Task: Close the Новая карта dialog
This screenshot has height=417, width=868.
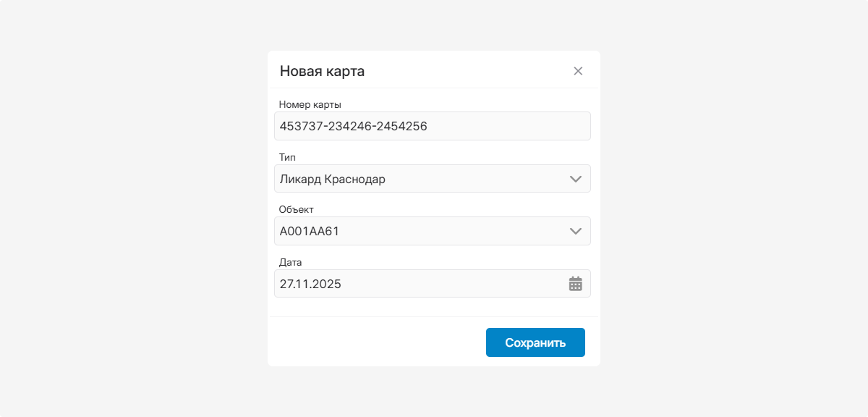Action: tap(578, 71)
